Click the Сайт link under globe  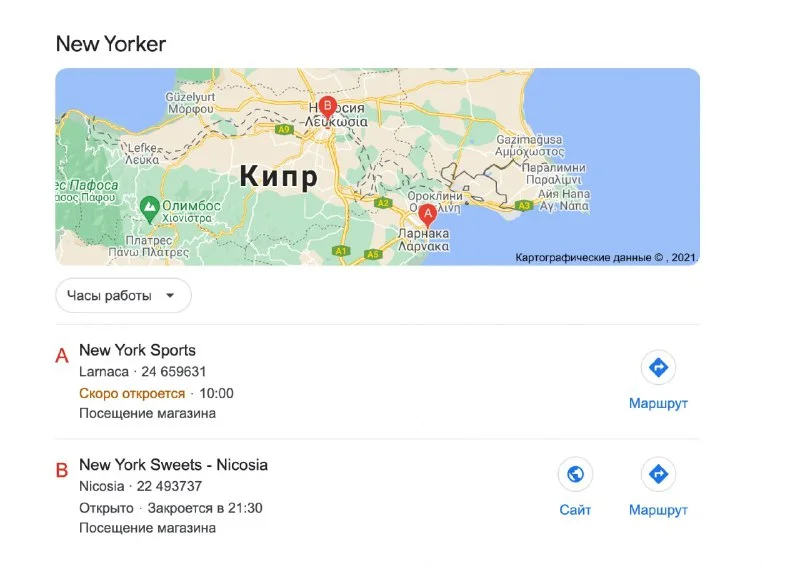[x=575, y=510]
